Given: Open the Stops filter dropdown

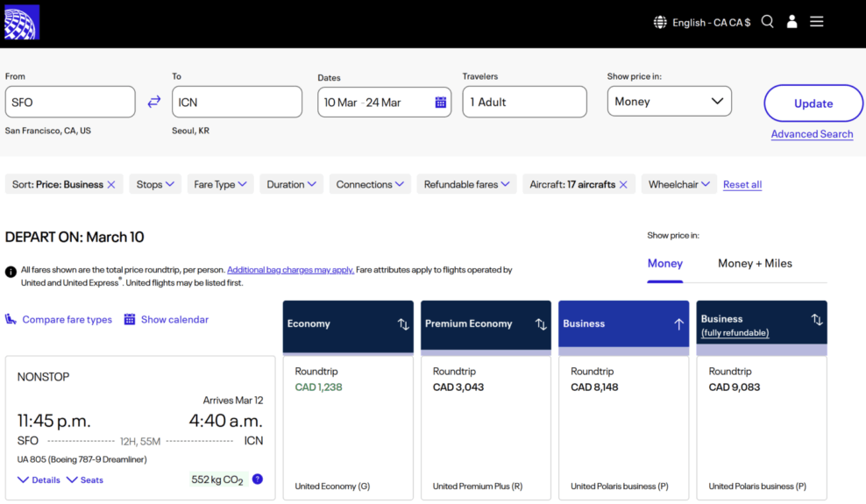Looking at the screenshot, I should [x=155, y=184].
